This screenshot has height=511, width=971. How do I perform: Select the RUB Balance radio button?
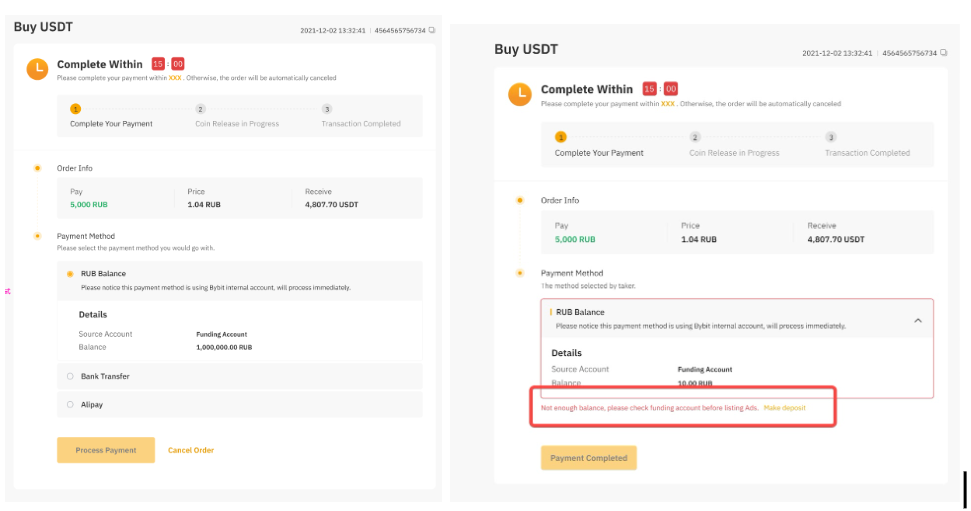pos(70,273)
